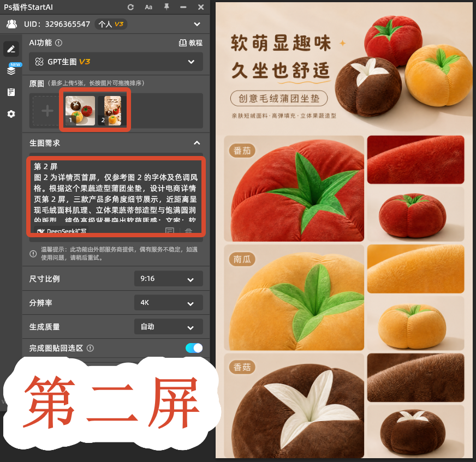Collapse the 生图需求 section
The image size is (476, 462).
point(197,143)
